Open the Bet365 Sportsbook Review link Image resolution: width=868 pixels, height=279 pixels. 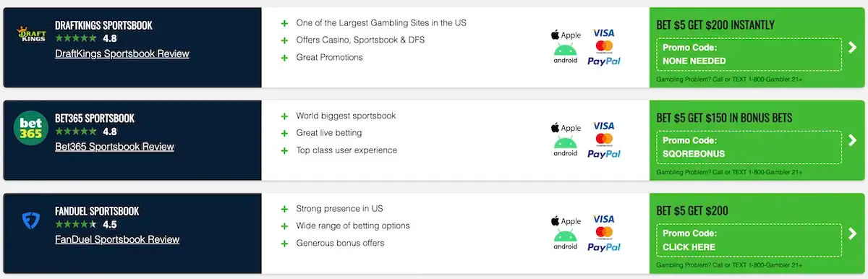point(114,147)
